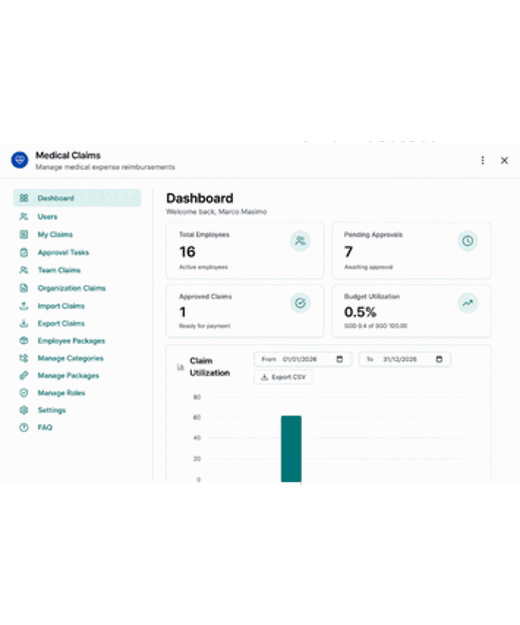Image resolution: width=520 pixels, height=625 pixels.
Task: Click the Total Employees people icon
Action: click(x=300, y=241)
